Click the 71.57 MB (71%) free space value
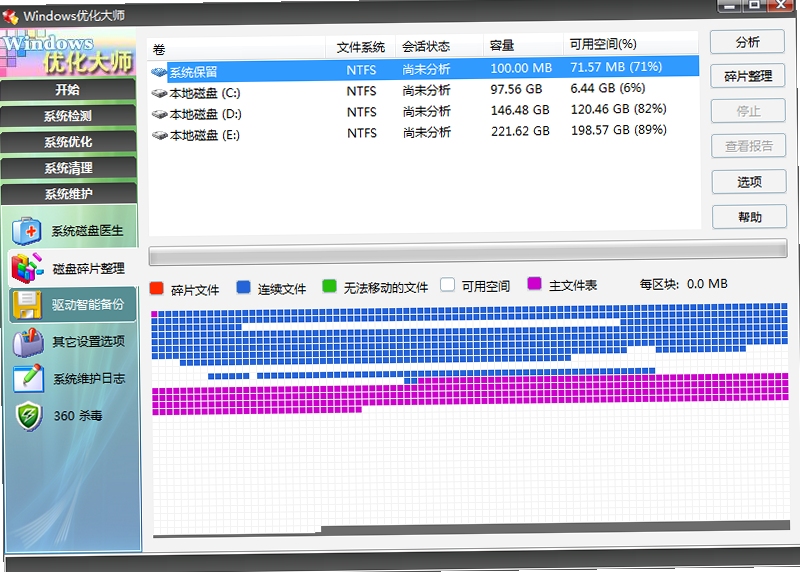 [616, 67]
